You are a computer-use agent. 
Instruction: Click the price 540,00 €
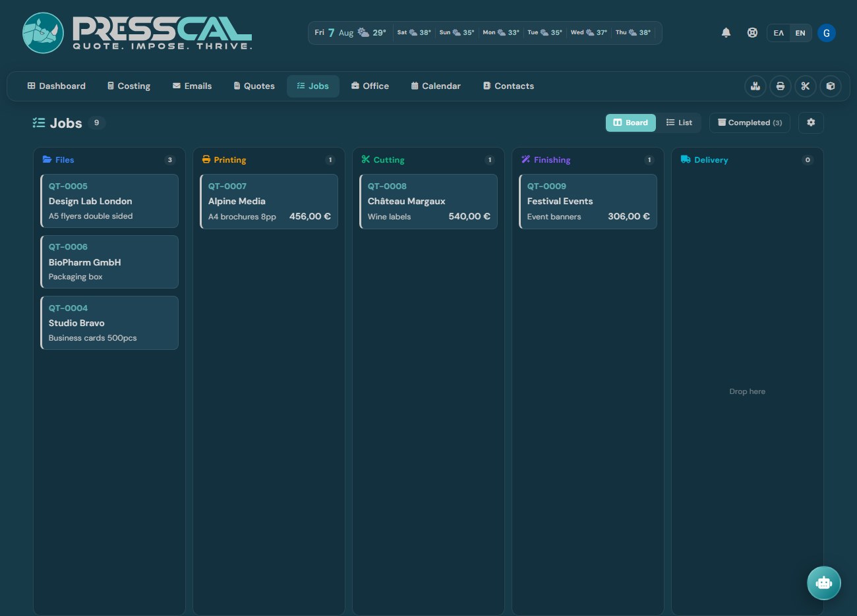(469, 216)
